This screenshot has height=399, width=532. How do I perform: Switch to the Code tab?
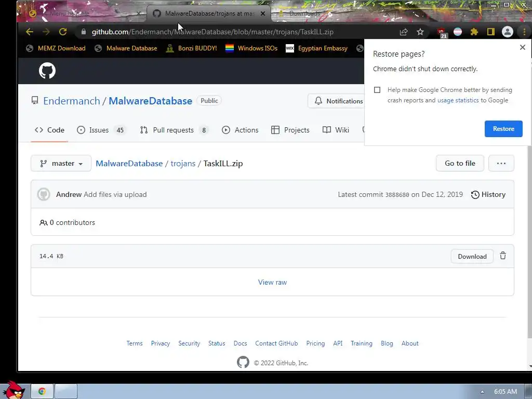click(49, 130)
